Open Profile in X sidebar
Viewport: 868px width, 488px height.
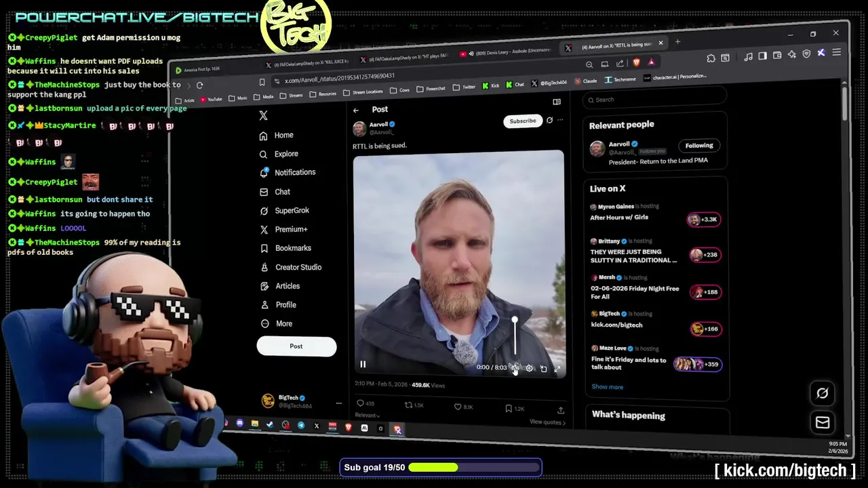(278, 305)
